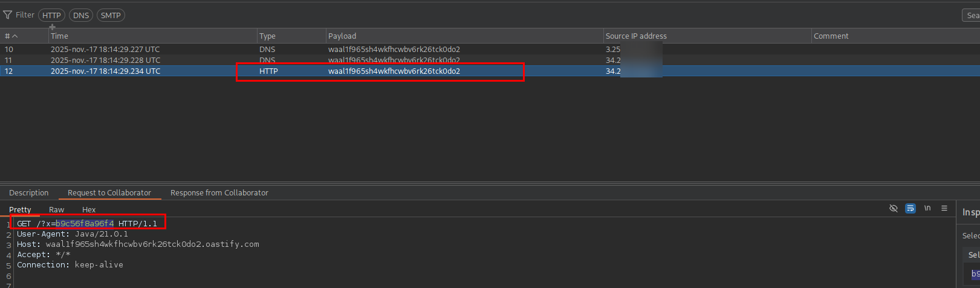Toggle the DNS filter chip
This screenshot has height=288, width=980.
pos(81,15)
